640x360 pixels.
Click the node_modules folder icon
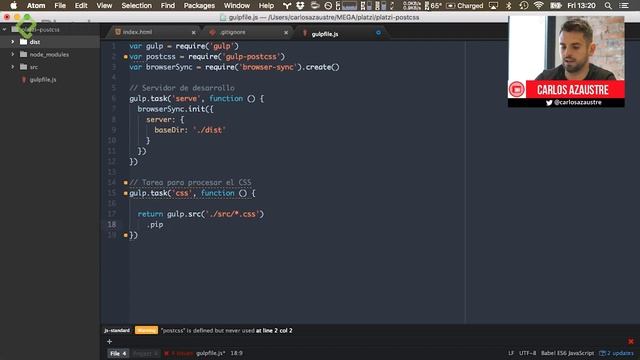(24, 54)
